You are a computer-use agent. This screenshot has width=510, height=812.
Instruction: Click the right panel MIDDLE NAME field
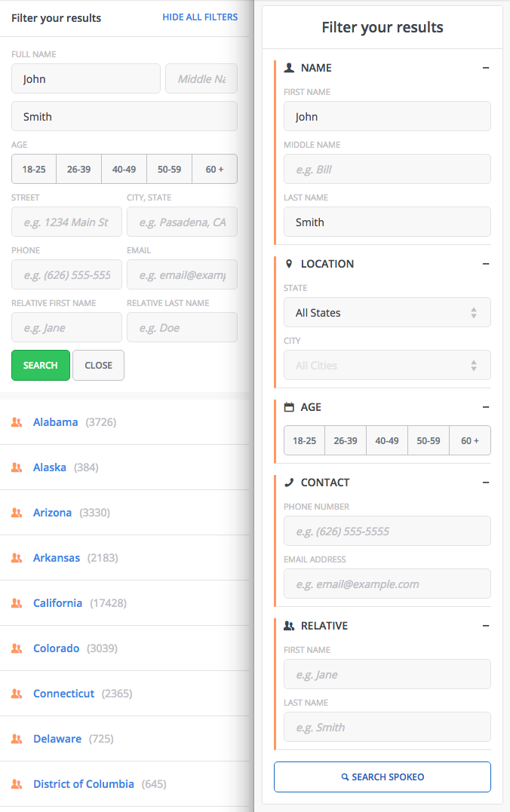click(387, 170)
